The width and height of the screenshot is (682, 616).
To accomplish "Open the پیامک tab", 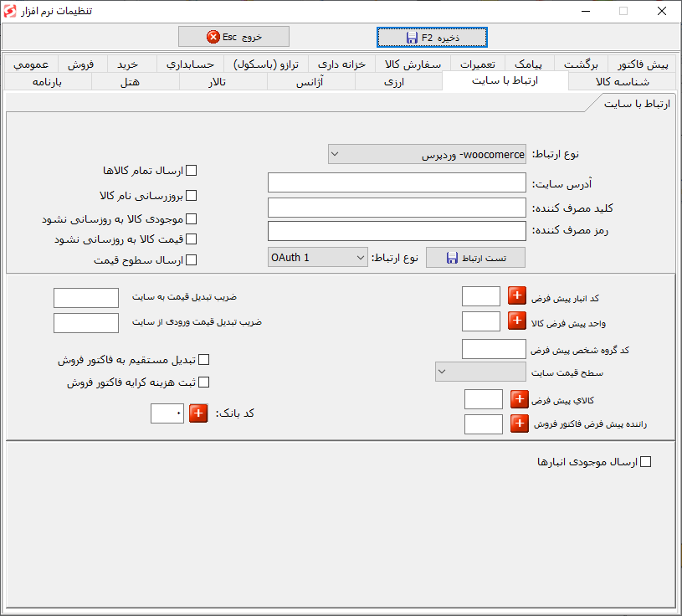I will click(529, 64).
